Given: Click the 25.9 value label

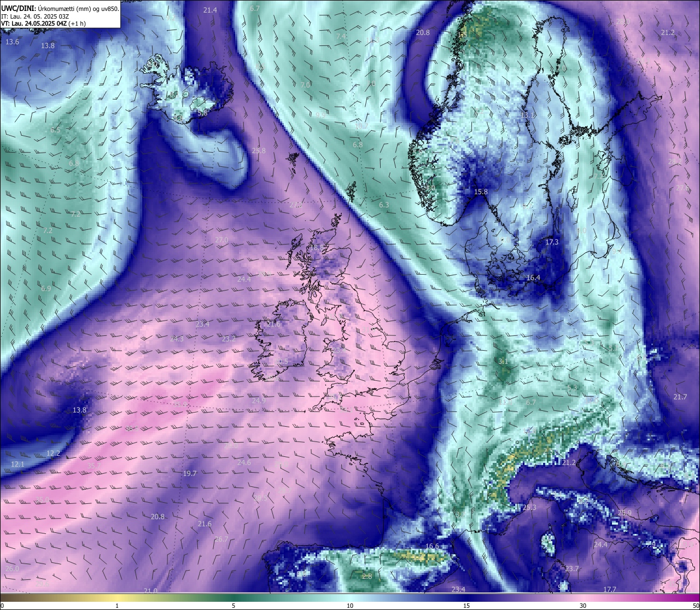Looking at the screenshot, I should tap(625, 513).
